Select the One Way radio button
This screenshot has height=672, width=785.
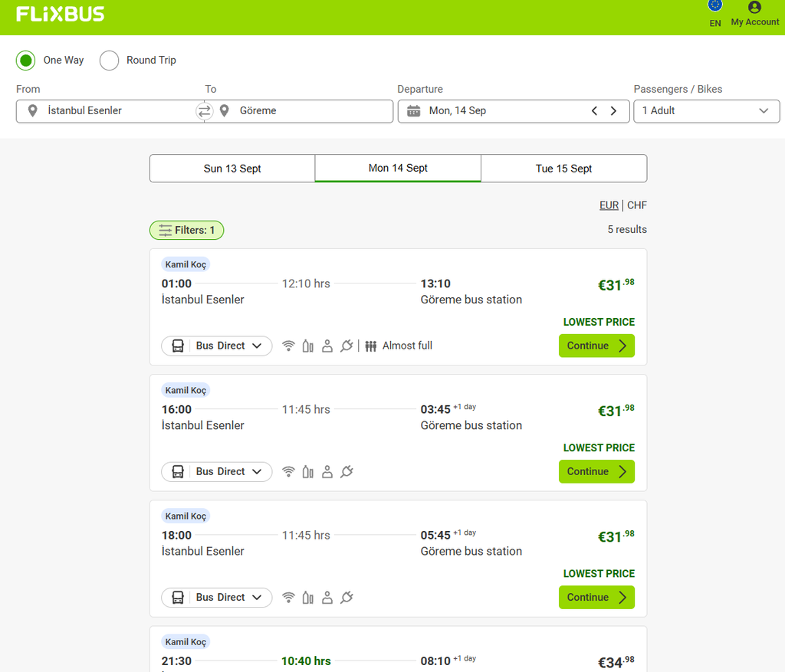pyautogui.click(x=25, y=61)
